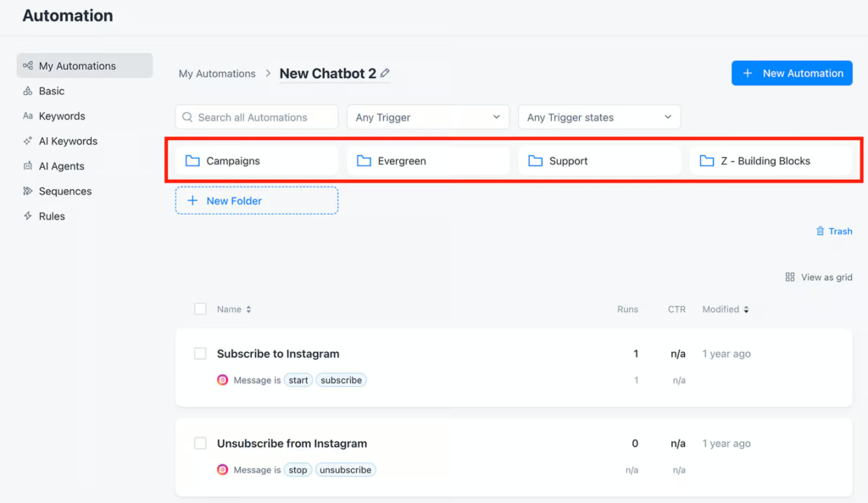Click the Instagram icon on Subscribe to Instagram
Screen dimensions: 868x503
(222, 380)
